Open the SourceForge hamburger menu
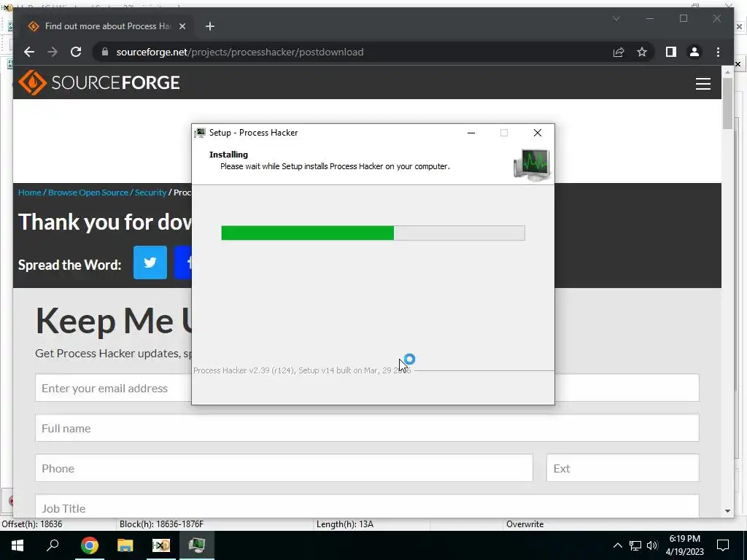 click(703, 84)
